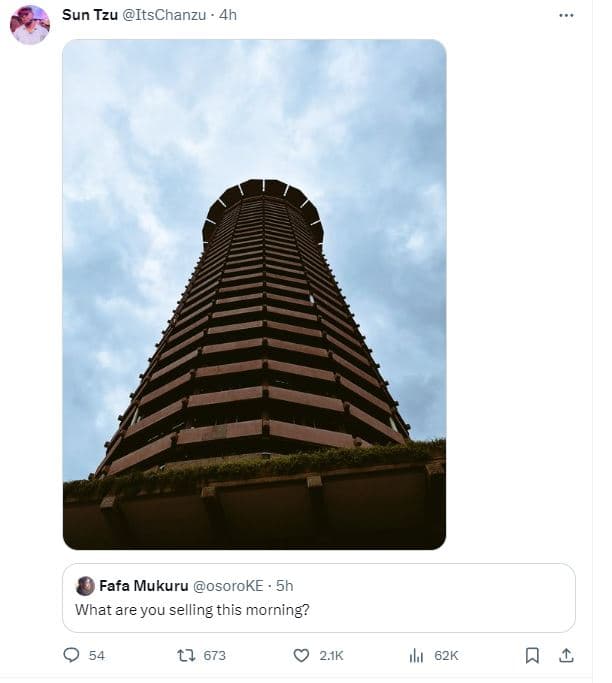Open the more options ellipsis menu
Image resolution: width=612 pixels, height=683 pixels.
pos(566,15)
